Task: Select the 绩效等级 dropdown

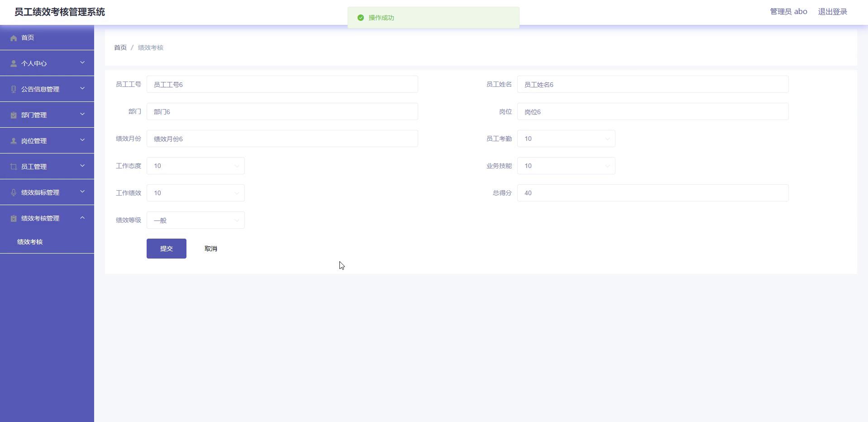Action: (x=195, y=220)
